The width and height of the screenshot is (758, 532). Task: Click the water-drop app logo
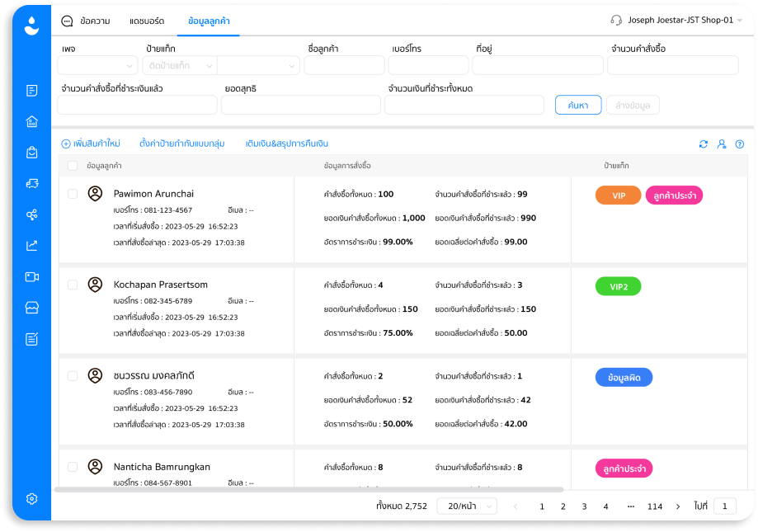(32, 26)
